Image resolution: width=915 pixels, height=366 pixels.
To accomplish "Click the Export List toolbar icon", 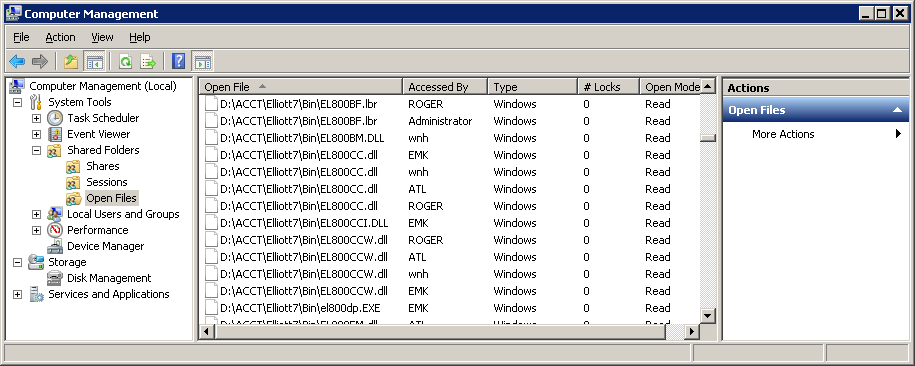I will (148, 61).
